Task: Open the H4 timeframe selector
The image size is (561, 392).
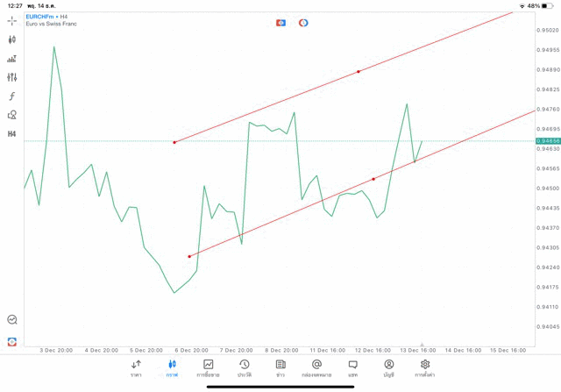Action: [12, 134]
